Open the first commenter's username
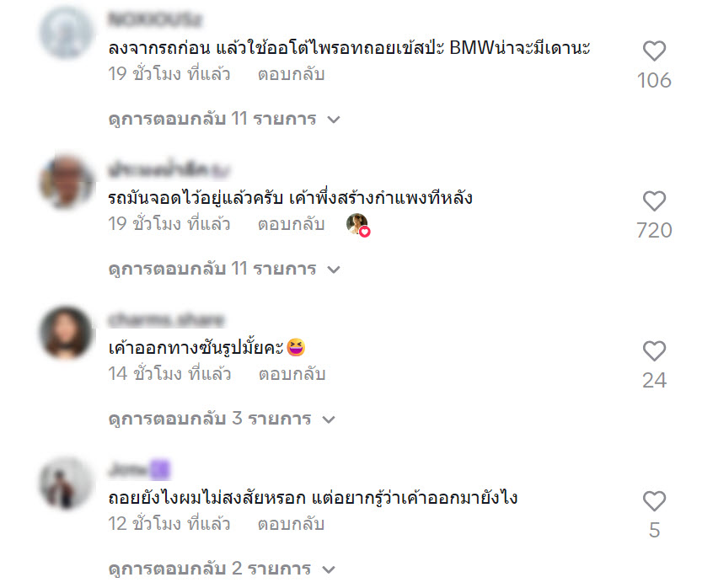 tap(155, 20)
